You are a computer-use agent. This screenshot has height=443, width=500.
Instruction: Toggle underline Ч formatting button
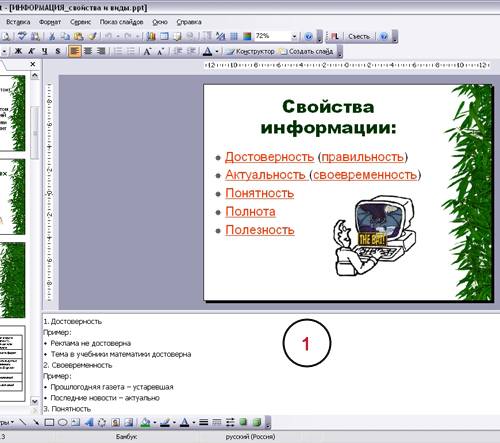[45, 51]
